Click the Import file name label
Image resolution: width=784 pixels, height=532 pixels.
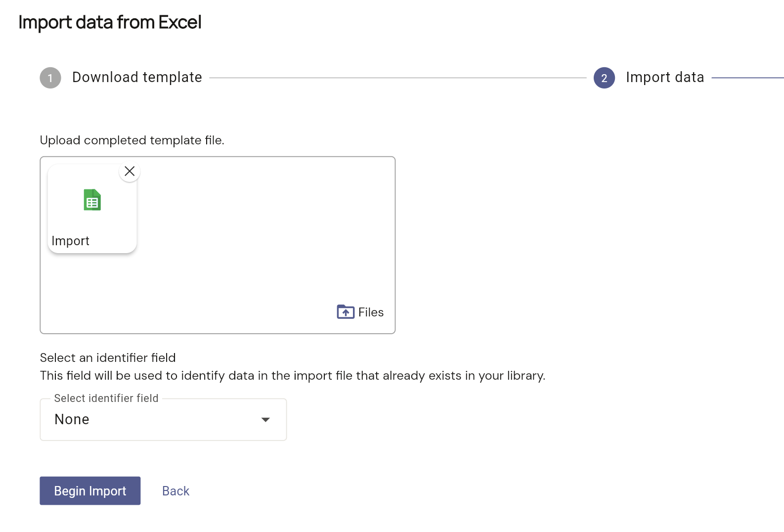click(x=71, y=241)
